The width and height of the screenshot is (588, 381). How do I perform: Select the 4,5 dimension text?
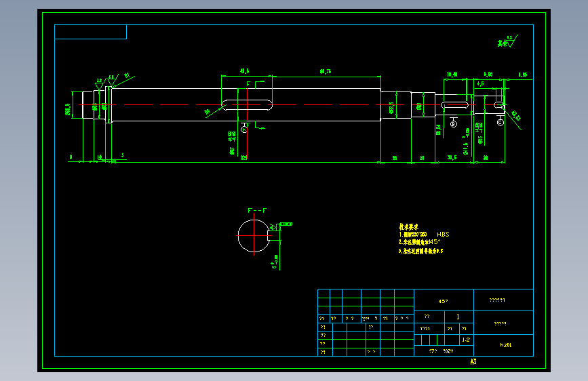click(480, 83)
